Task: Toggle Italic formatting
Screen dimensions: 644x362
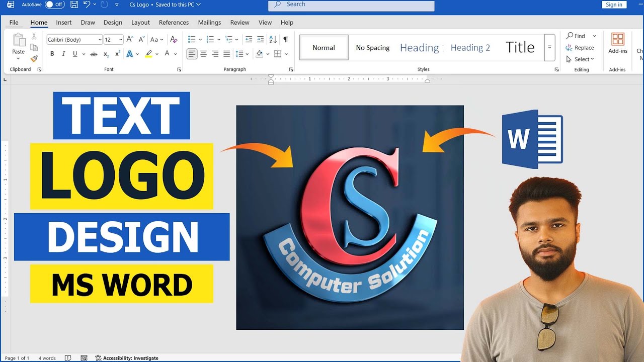Action: click(63, 54)
